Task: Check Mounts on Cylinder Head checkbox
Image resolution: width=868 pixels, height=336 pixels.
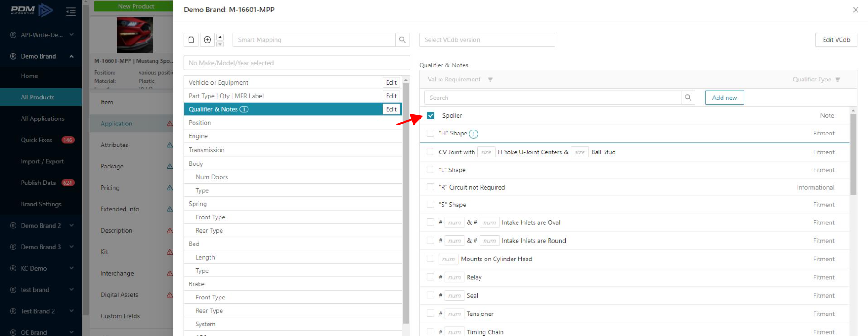Action: 431,259
